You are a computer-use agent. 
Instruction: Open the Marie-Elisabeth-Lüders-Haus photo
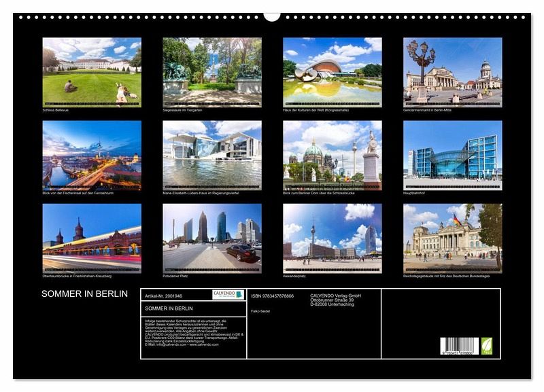tap(212, 156)
